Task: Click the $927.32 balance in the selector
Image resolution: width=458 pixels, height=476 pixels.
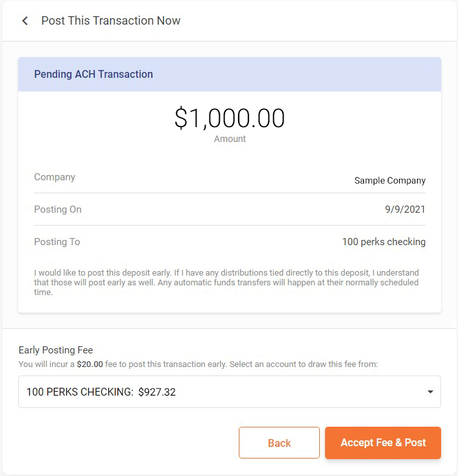Action: (x=157, y=392)
